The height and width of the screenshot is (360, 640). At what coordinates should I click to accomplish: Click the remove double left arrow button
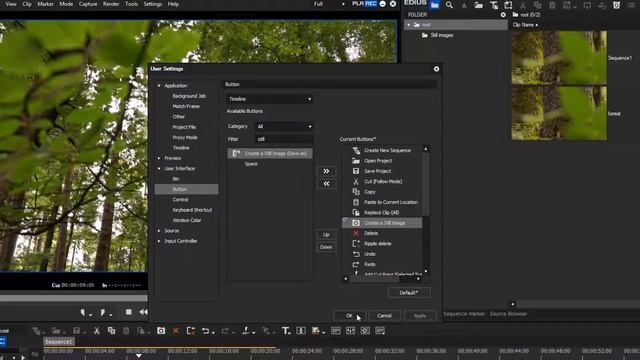pos(326,184)
